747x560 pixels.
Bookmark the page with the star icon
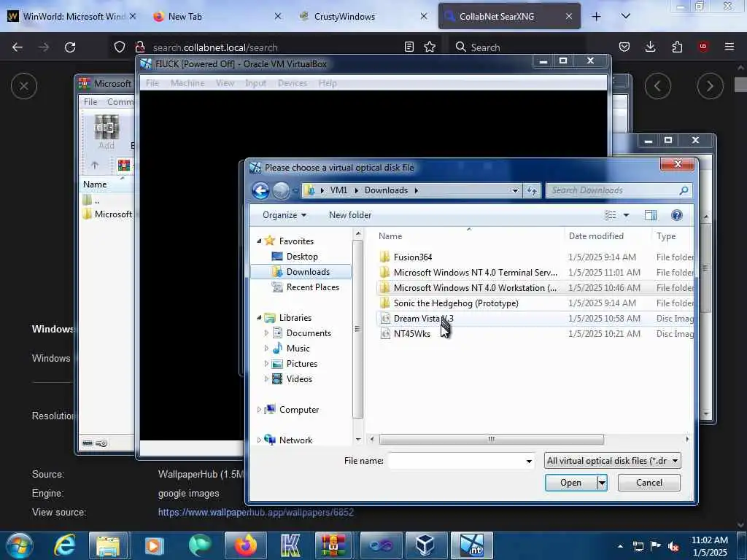(430, 47)
